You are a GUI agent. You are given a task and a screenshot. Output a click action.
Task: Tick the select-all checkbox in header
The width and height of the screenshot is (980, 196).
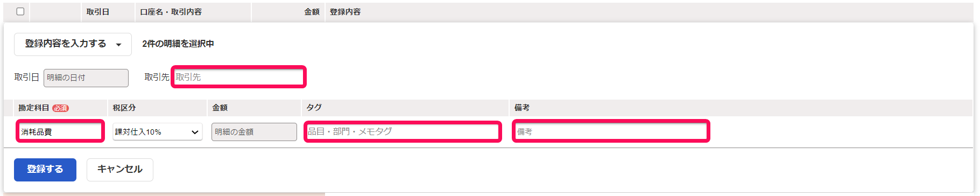(x=20, y=11)
